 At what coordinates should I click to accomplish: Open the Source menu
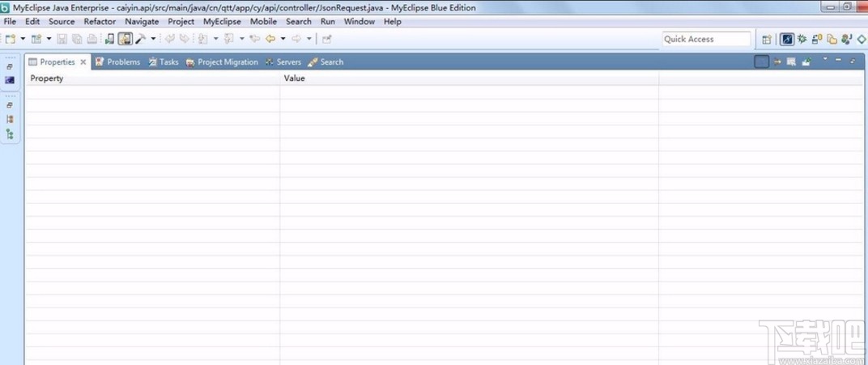tap(62, 22)
